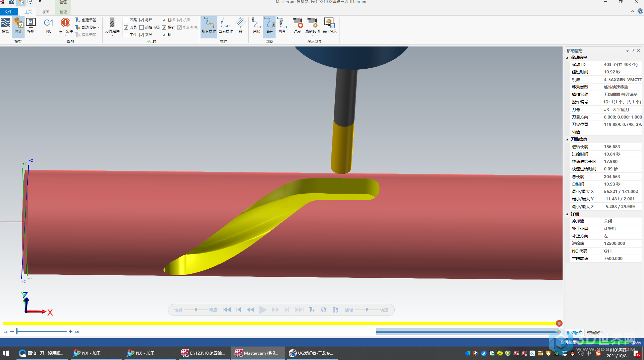Step forward one move button
The image size is (644, 360).
(x=287, y=310)
